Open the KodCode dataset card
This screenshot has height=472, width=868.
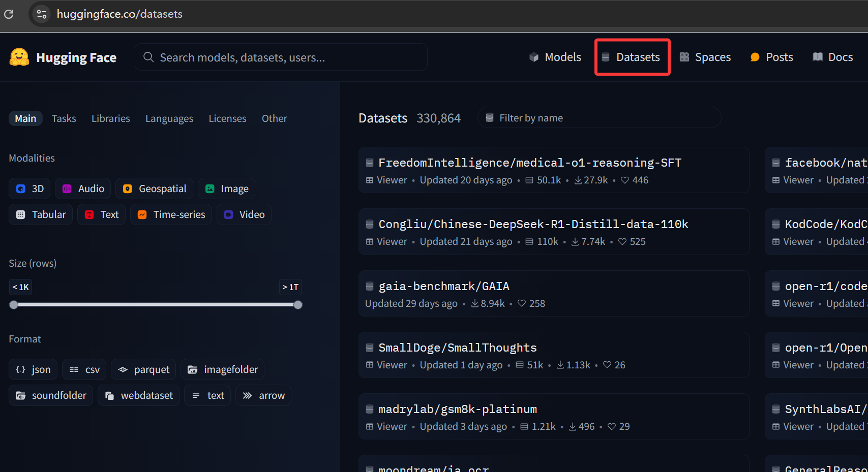point(816,232)
